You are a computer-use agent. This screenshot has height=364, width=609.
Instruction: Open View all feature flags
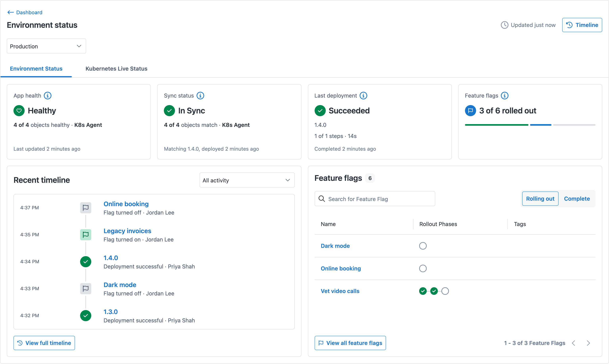click(350, 343)
